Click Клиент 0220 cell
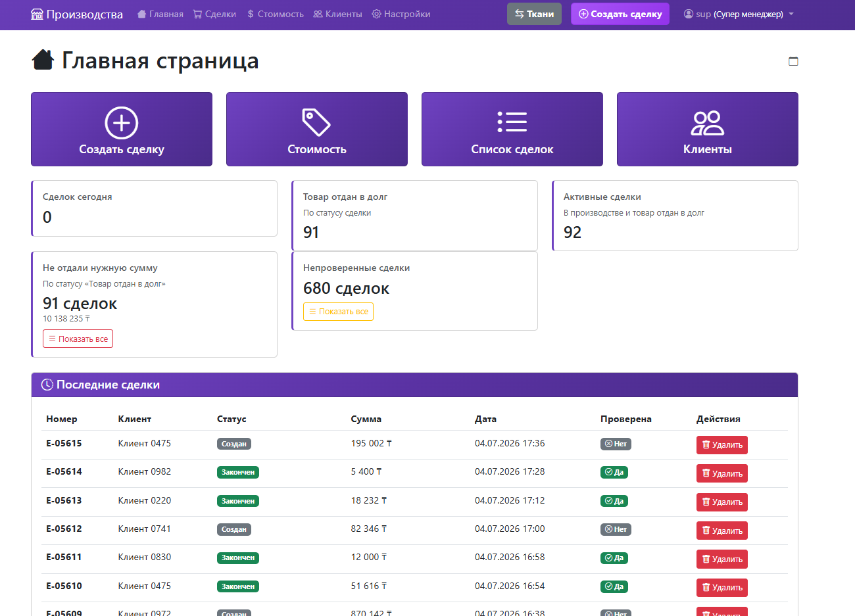The width and height of the screenshot is (855, 616). tap(145, 500)
